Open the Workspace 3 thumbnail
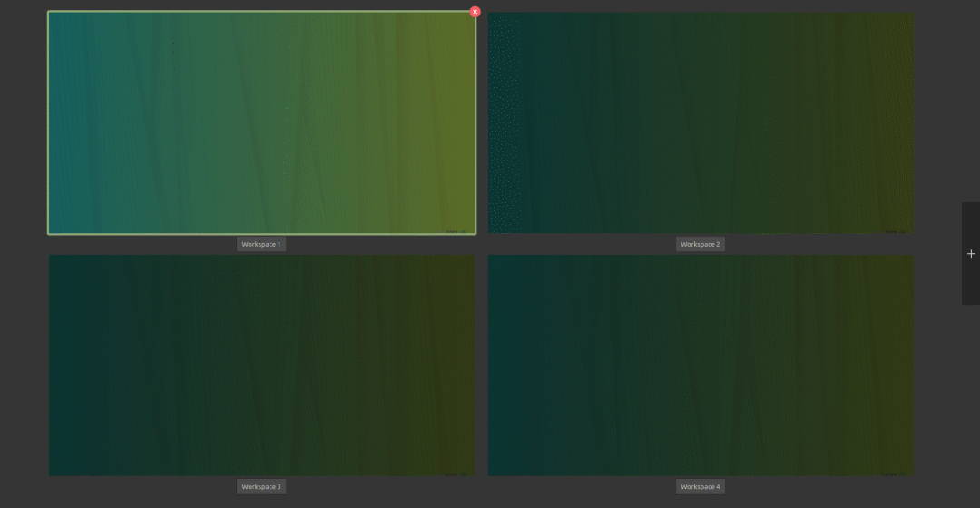980x508 pixels. [262, 366]
